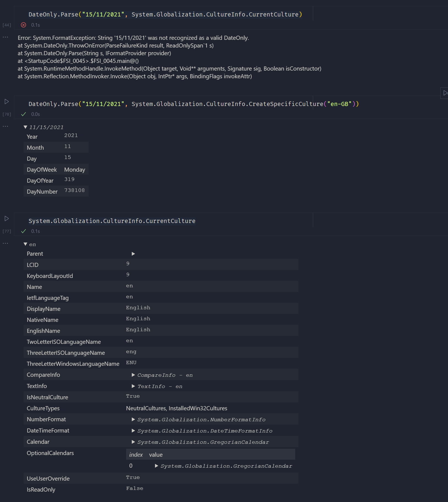The image size is (448, 502).
Task: Expand the DateTimeFormatInfo node
Action: 134,431
